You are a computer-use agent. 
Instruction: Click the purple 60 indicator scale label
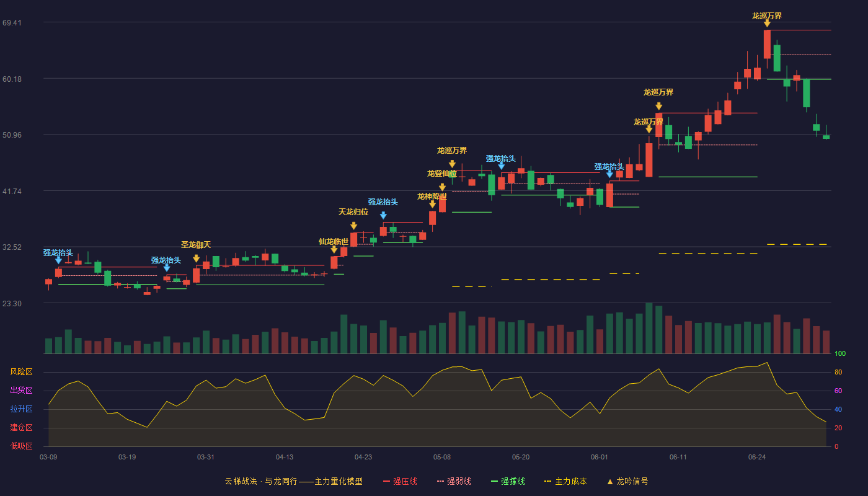pos(838,391)
